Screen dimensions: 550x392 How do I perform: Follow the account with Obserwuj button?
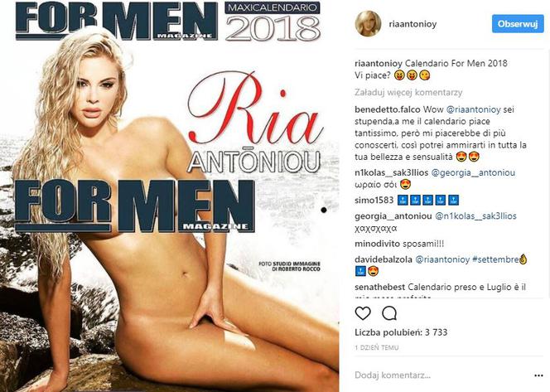click(518, 24)
